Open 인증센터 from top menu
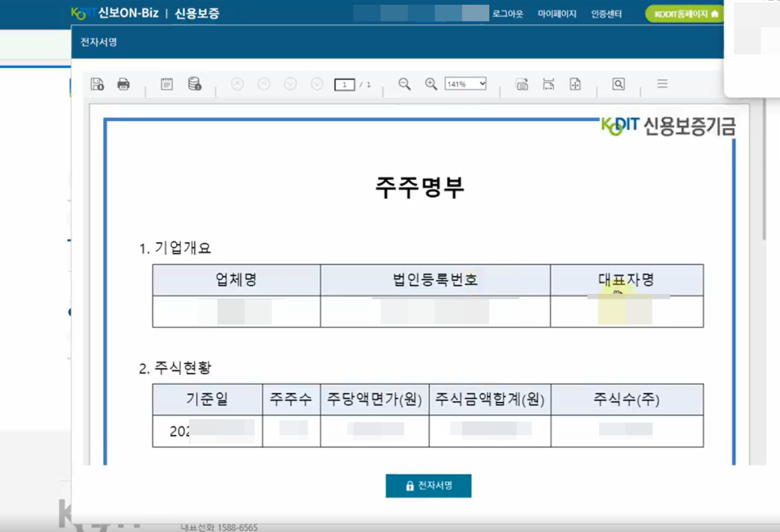This screenshot has height=532, width=780. tap(606, 14)
